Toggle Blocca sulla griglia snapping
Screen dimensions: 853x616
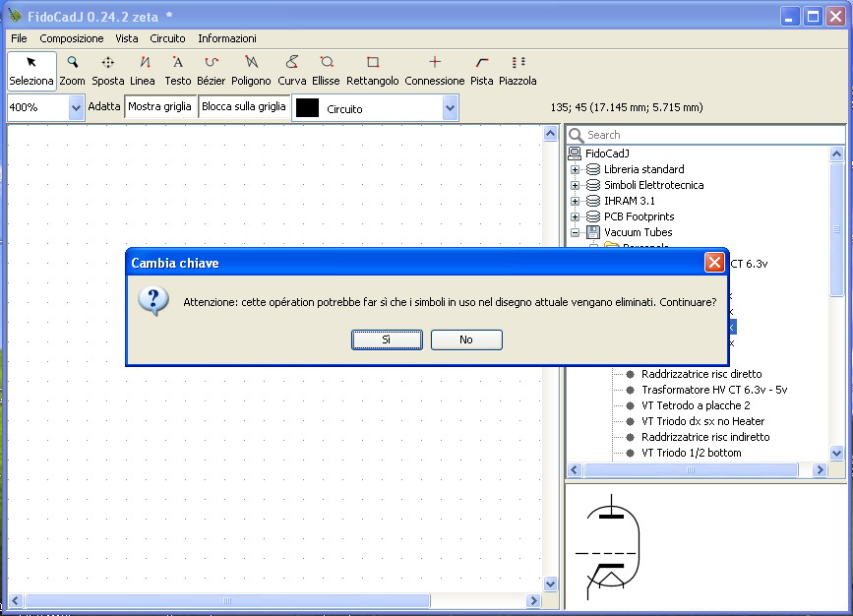click(x=244, y=106)
